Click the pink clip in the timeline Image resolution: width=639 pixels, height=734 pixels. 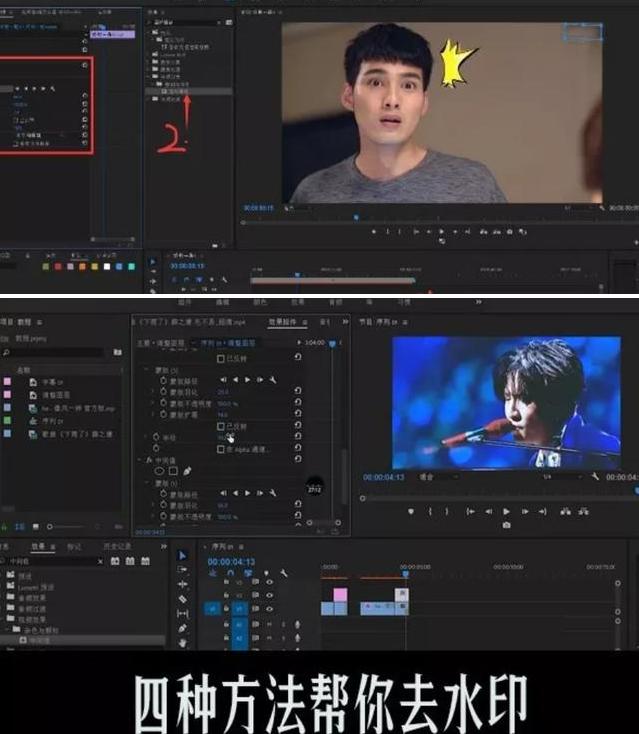pyautogui.click(x=340, y=595)
